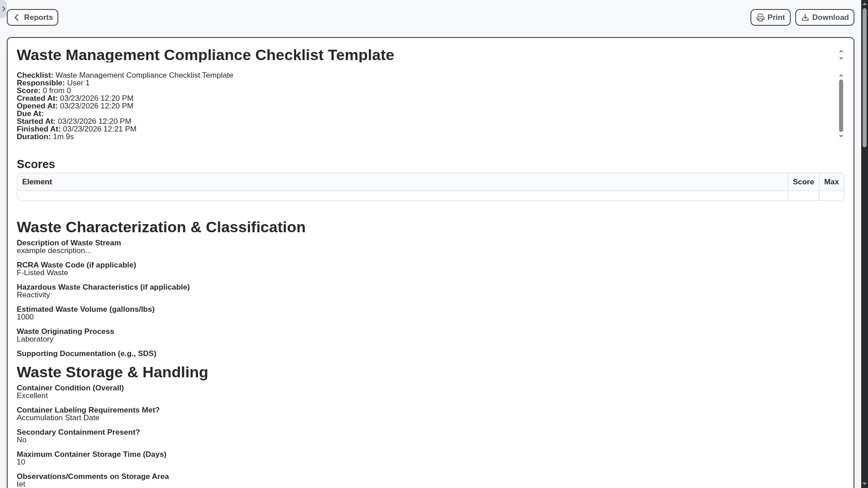868x488 pixels.
Task: Click scroll-down arrow beside the report title
Action: (x=841, y=59)
